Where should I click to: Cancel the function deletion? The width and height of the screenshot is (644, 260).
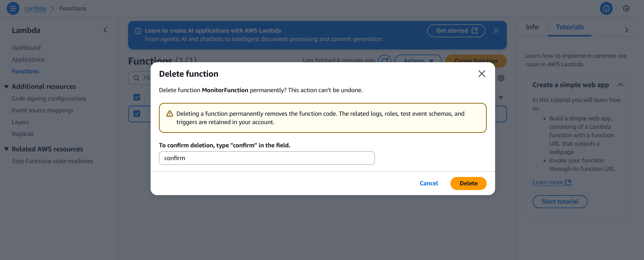click(429, 183)
